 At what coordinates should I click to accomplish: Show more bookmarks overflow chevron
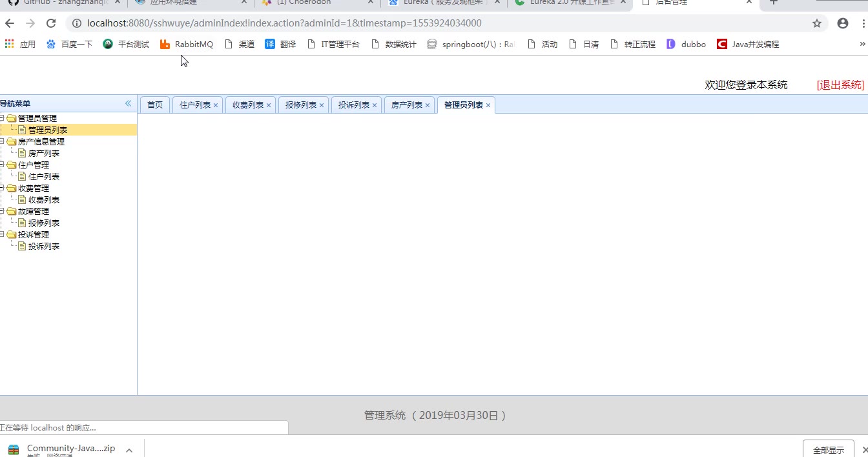pos(862,44)
